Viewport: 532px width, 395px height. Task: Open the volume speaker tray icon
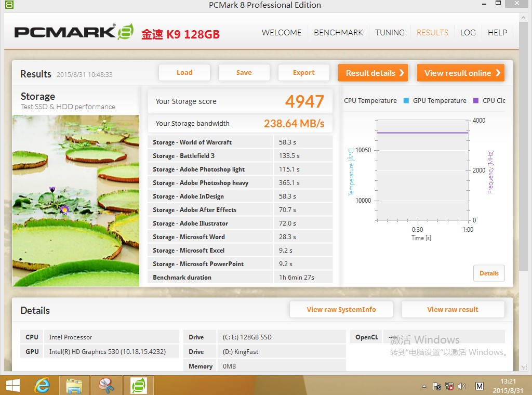click(462, 386)
